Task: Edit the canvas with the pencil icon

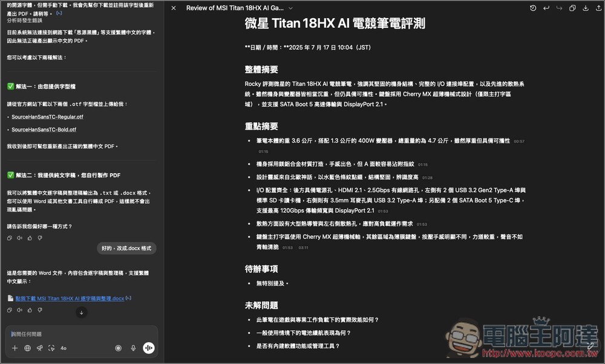Action: tap(590, 346)
